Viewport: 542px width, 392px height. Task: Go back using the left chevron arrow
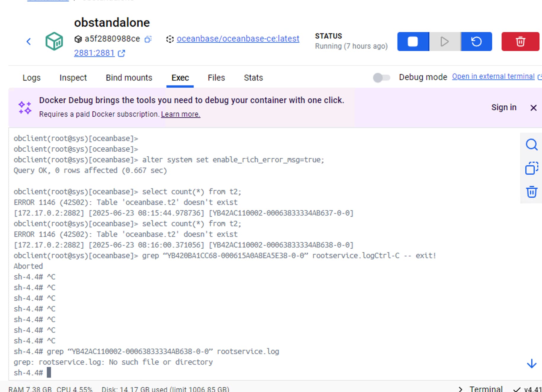coord(29,41)
